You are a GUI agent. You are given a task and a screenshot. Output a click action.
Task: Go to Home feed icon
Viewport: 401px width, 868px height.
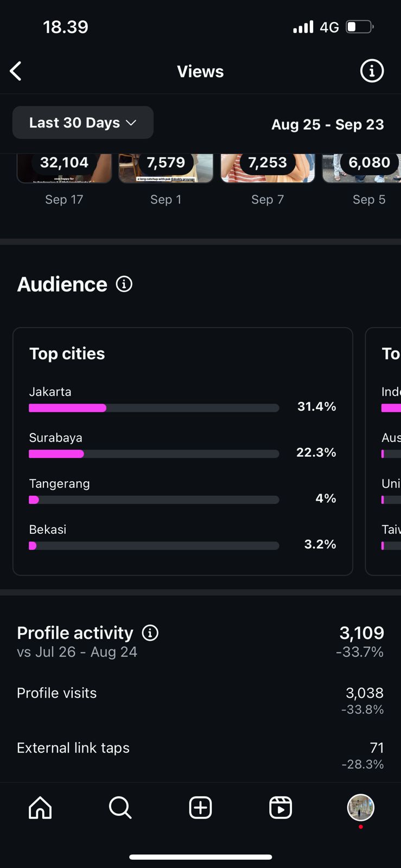coord(40,808)
